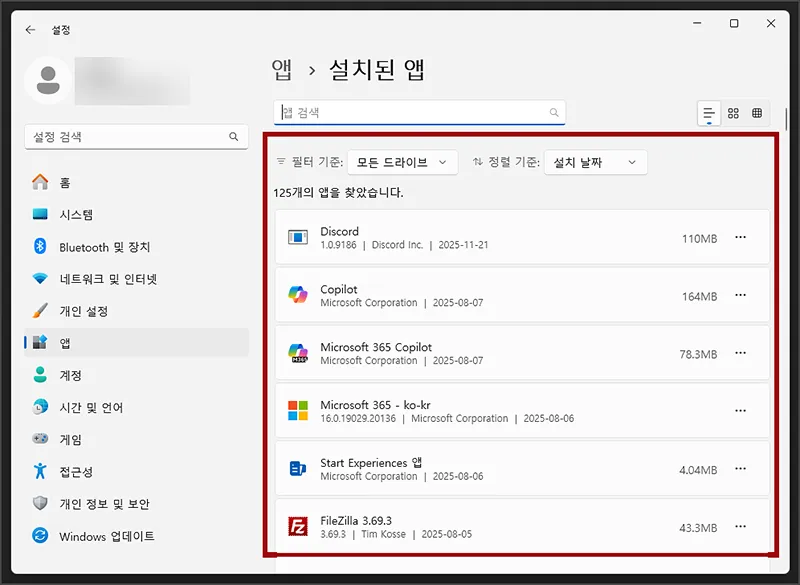Click the Copilot 164MB size value

point(699,296)
